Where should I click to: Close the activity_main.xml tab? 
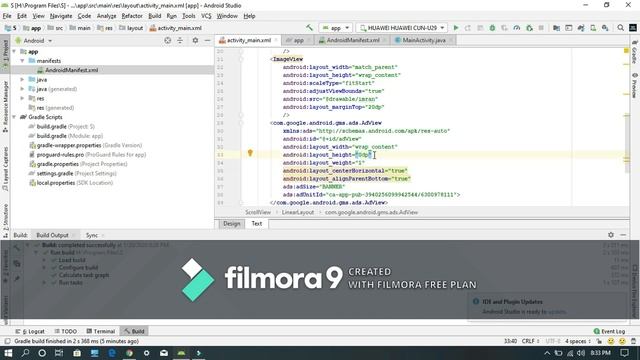tap(276, 40)
